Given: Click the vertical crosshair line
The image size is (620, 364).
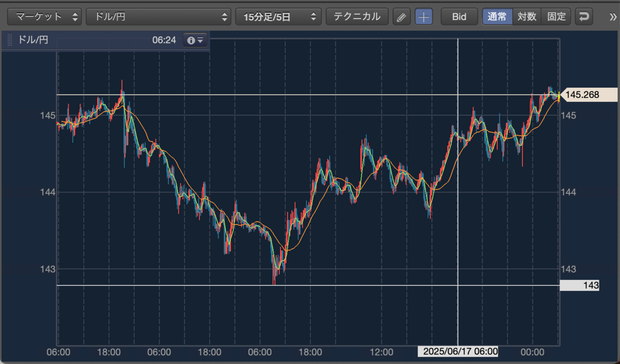Looking at the screenshot, I should click(x=458, y=191).
